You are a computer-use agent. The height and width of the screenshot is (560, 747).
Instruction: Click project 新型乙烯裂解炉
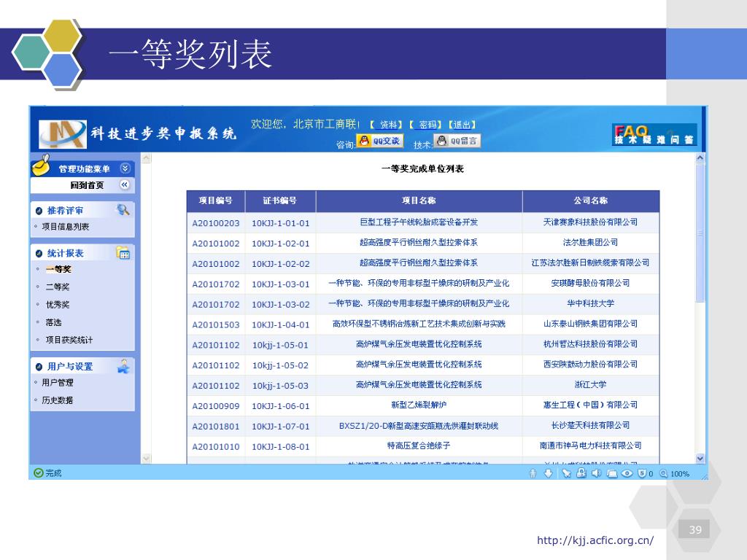(x=419, y=405)
